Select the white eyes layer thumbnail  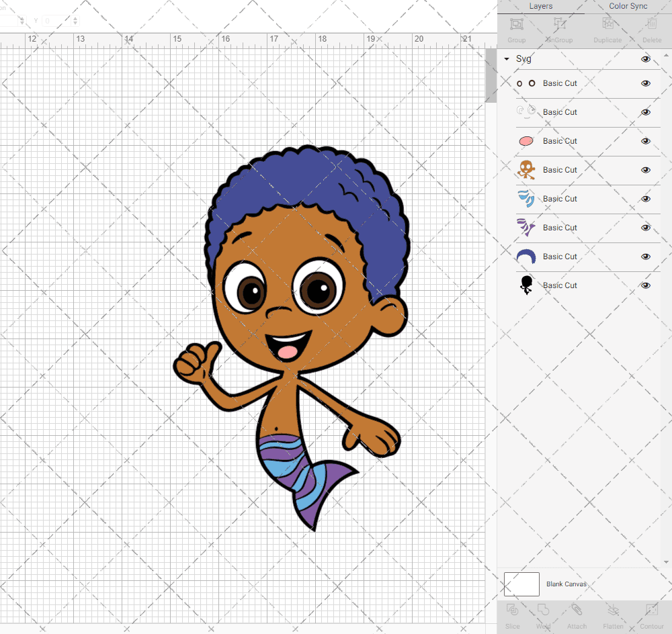[x=526, y=111]
